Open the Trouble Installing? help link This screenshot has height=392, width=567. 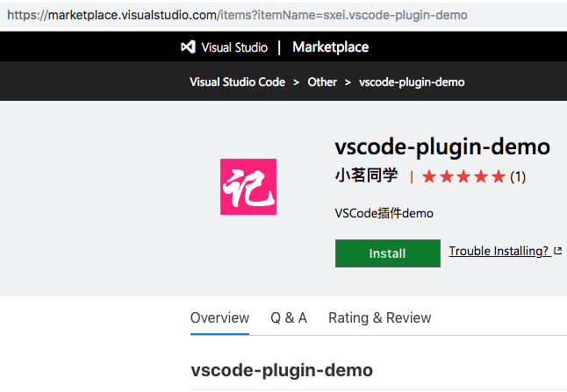pos(499,252)
